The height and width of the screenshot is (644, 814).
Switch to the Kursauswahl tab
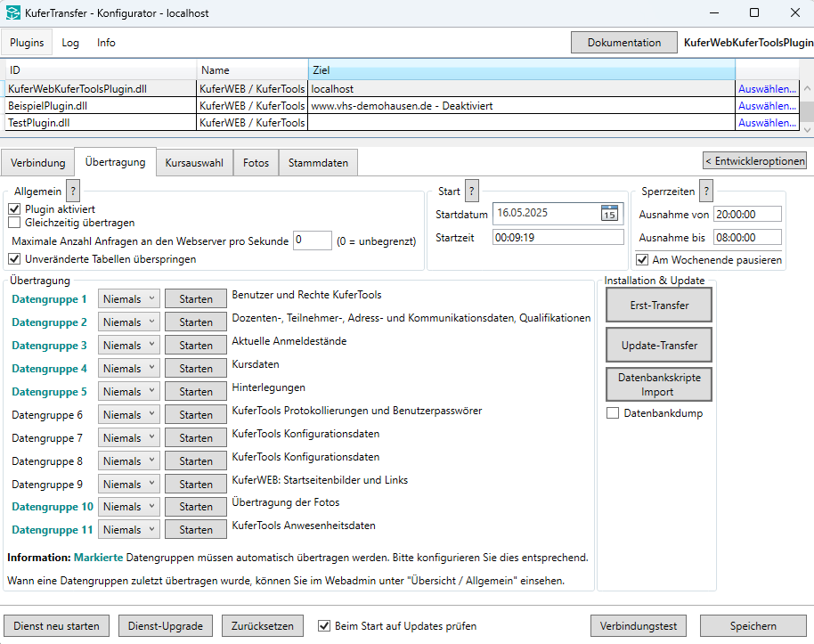coord(194,163)
